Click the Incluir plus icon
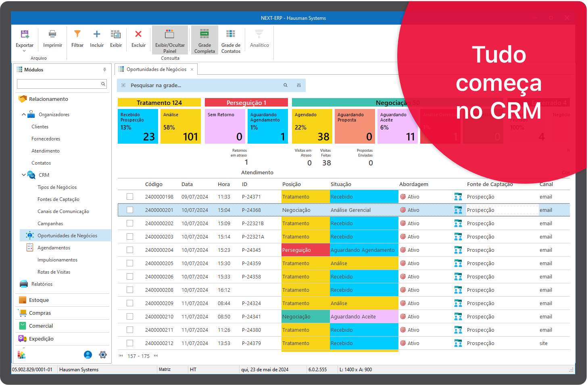The image size is (588, 385). tap(97, 35)
